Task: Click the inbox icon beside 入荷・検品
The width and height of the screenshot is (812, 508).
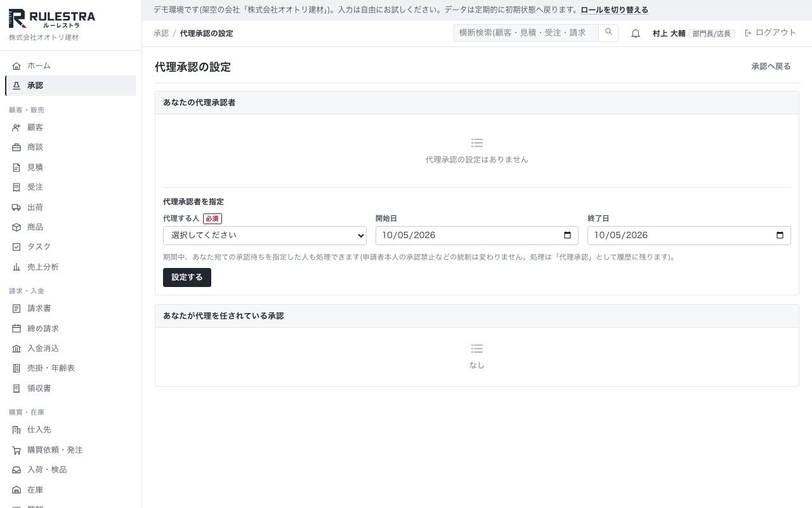Action: point(16,470)
